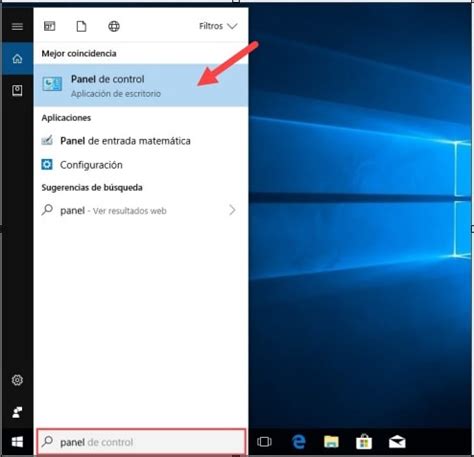Open search settings gear icon

(17, 380)
